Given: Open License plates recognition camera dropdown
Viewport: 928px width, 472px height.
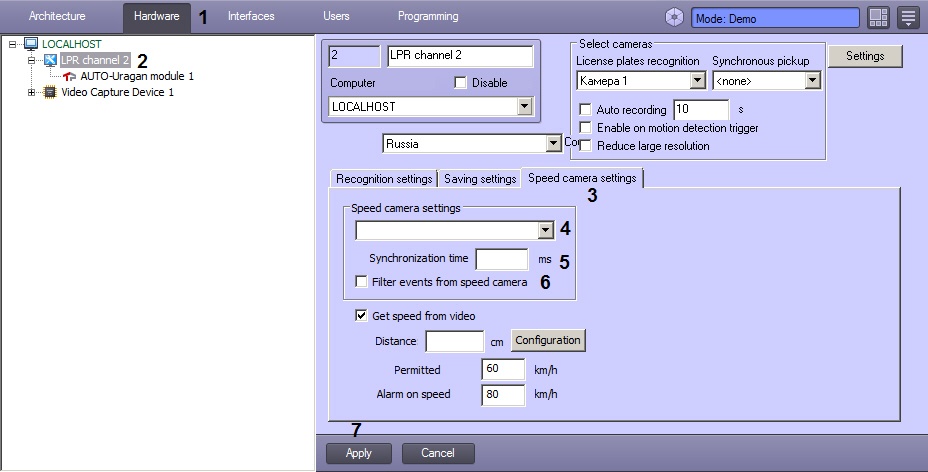Looking at the screenshot, I should pyautogui.click(x=698, y=80).
